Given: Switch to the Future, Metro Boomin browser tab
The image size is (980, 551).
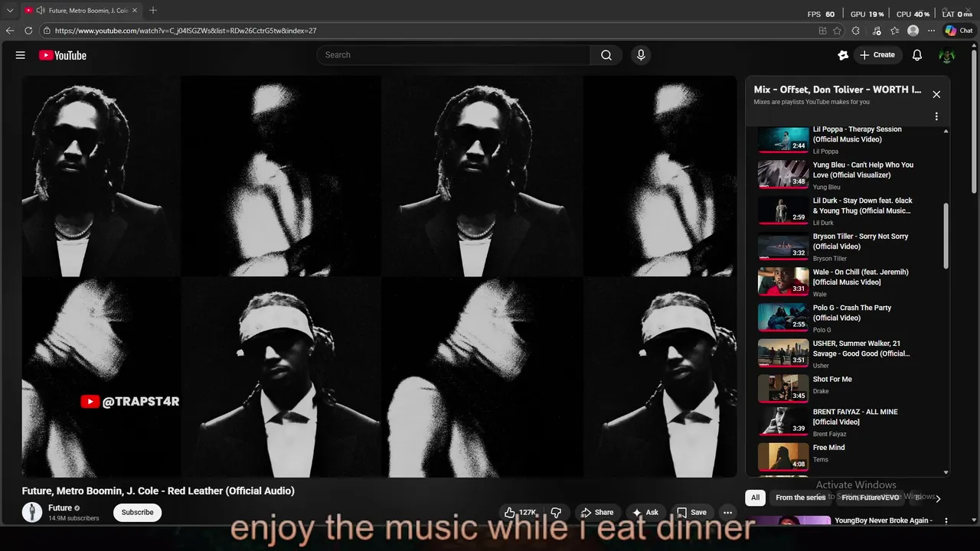Looking at the screenshot, I should tap(80, 11).
